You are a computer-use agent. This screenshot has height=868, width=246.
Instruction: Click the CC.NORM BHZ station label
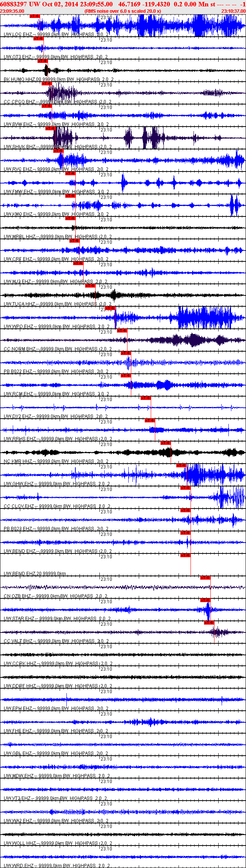pos(19,349)
